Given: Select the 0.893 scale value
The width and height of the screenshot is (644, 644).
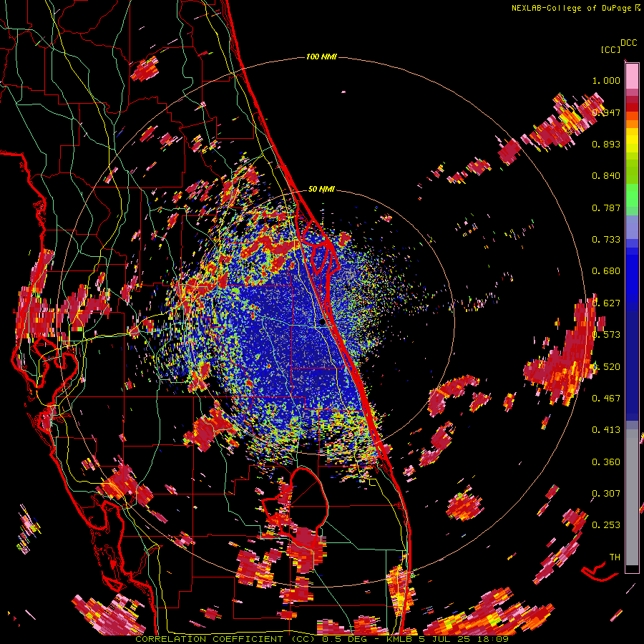Looking at the screenshot, I should 606,144.
